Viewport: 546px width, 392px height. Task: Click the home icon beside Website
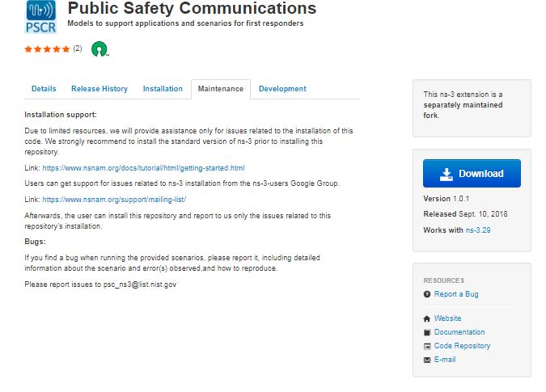click(x=427, y=318)
